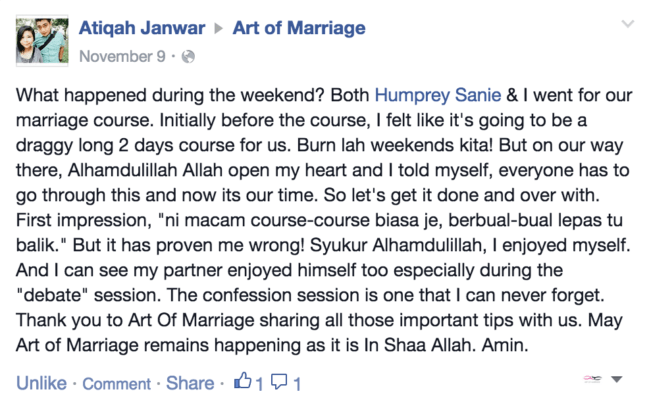649x400 pixels.
Task: Open the dropdown triangle beside the pink logo
Action: [617, 379]
